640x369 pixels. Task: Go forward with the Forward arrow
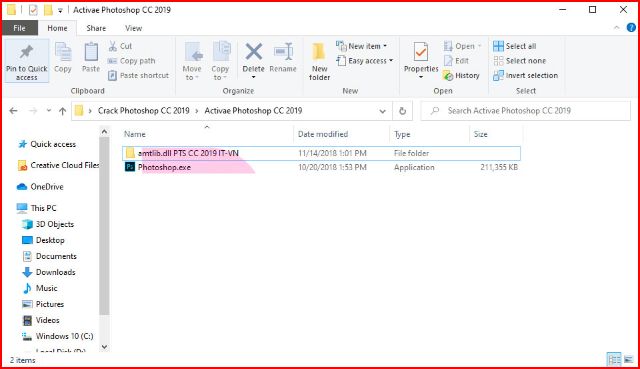pos(33,111)
